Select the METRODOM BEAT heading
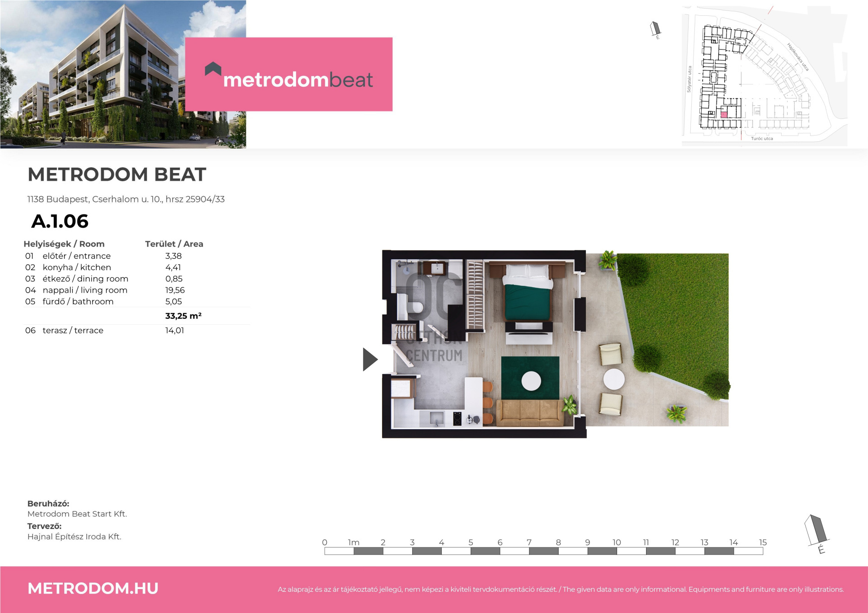This screenshot has height=613, width=868. pos(117,174)
